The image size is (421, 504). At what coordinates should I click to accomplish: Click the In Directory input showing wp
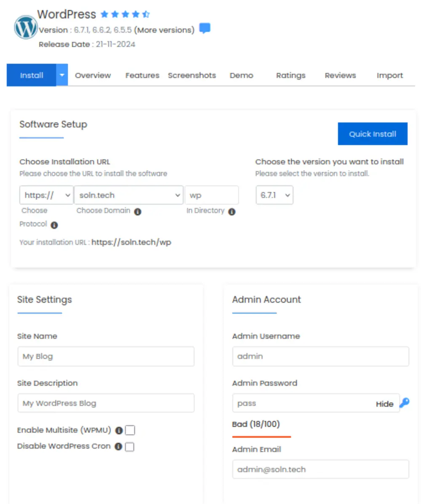(x=212, y=195)
